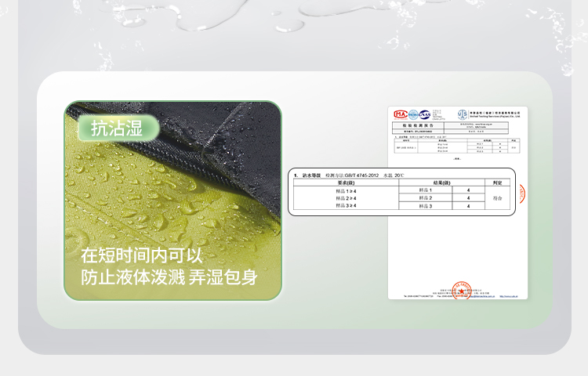
Task: Click the requirement 样品 3 ≥ 4
Action: pyautogui.click(x=346, y=205)
